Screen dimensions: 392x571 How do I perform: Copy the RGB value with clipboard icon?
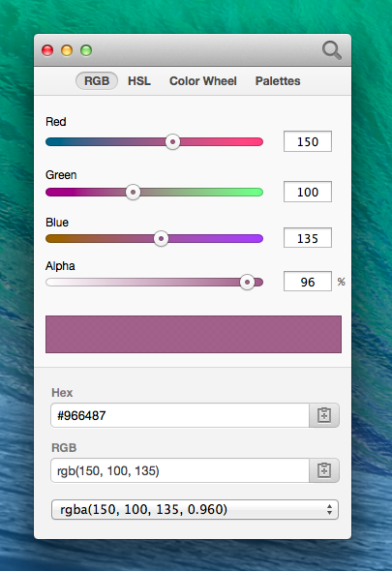tap(324, 470)
